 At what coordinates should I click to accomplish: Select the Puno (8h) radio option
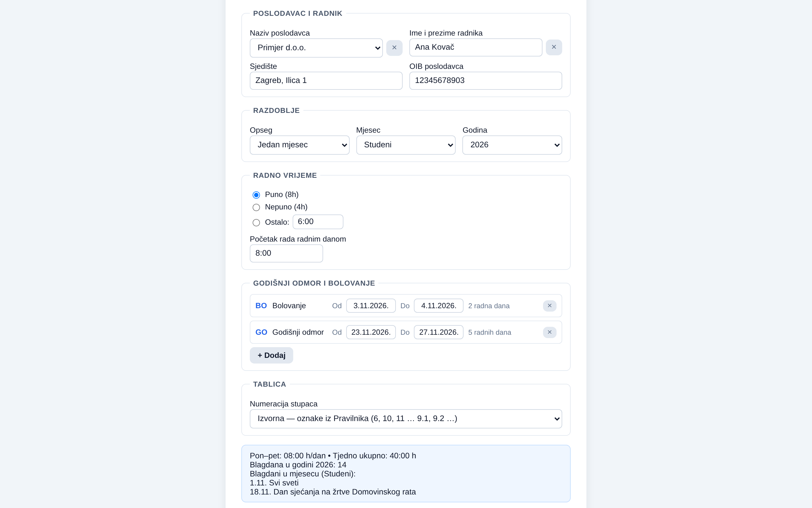(256, 195)
